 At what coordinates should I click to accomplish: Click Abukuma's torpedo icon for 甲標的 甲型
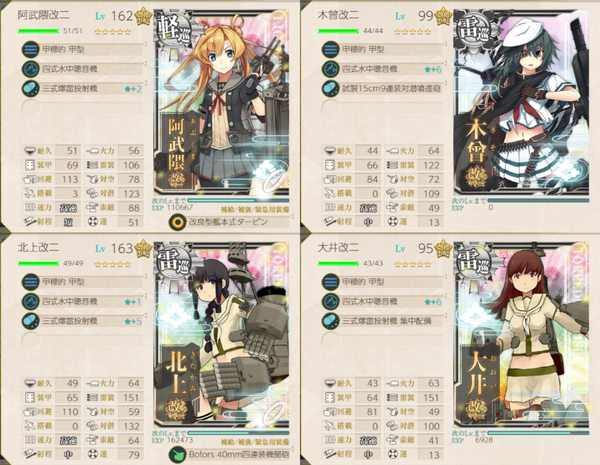tap(31, 49)
